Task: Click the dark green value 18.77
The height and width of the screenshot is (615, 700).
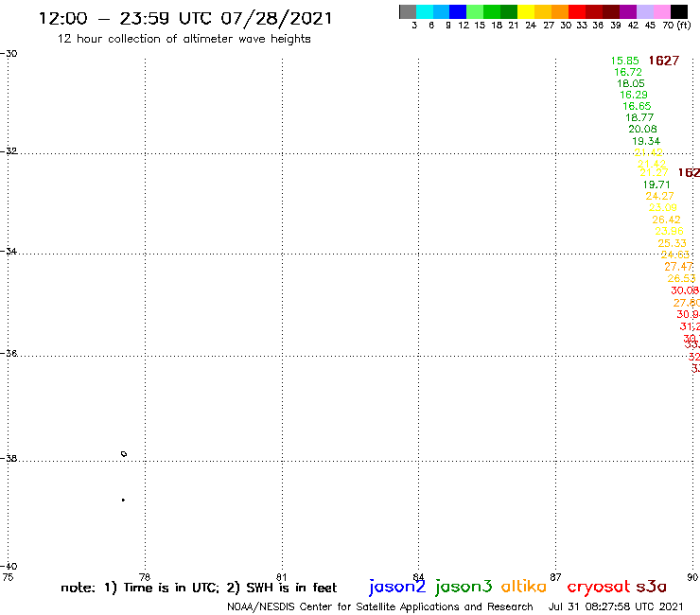Action: (x=639, y=117)
